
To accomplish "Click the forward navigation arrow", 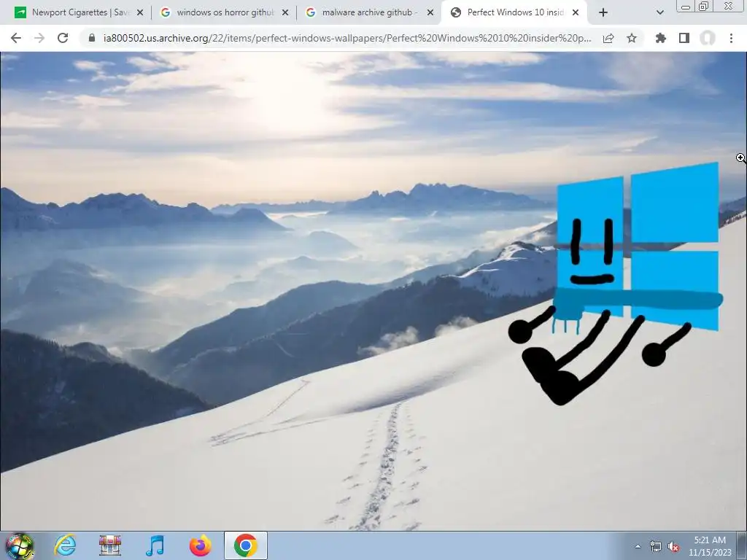I will [x=39, y=38].
